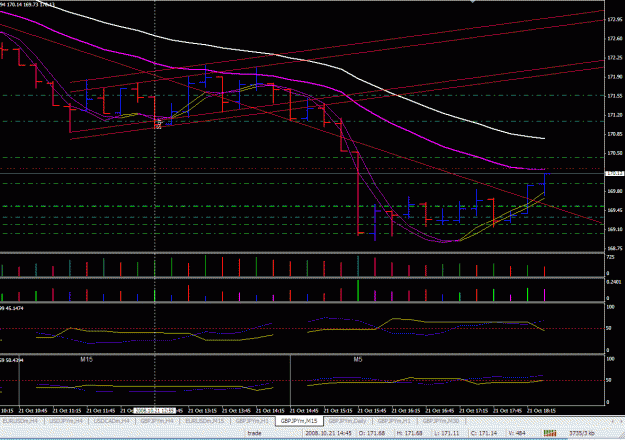Viewport: 625px width, 440px height.
Task: Click the 'trade' status bar entry
Action: (254, 433)
